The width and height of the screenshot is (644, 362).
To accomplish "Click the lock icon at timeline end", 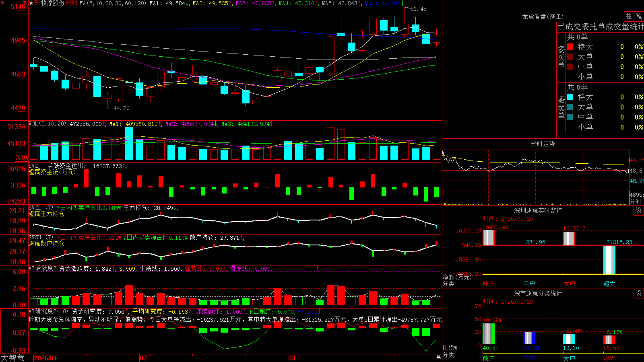I will click(x=438, y=357).
